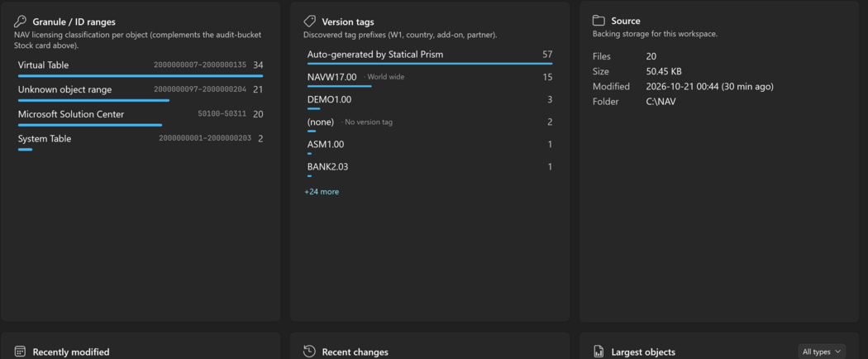The image size is (868, 359).
Task: Click the size value 50.45 KB
Action: click(664, 71)
